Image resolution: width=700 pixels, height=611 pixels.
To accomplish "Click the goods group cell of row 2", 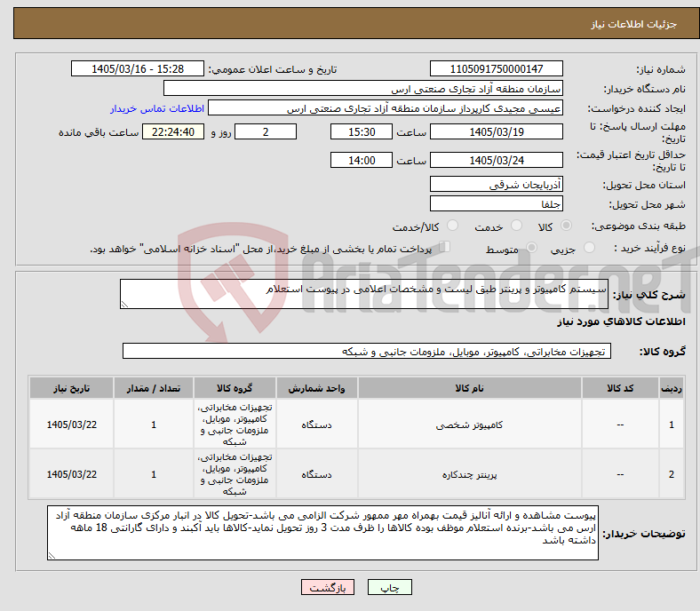I will coord(235,474).
